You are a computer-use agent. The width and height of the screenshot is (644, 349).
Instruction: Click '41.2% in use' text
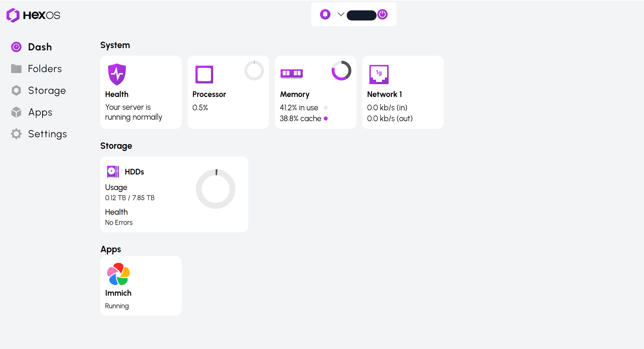[x=299, y=108]
